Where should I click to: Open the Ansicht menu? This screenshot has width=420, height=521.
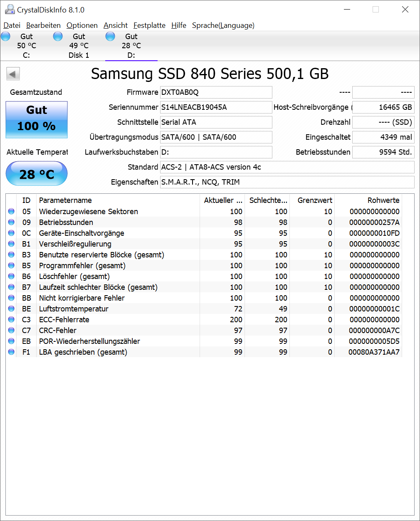coord(116,25)
